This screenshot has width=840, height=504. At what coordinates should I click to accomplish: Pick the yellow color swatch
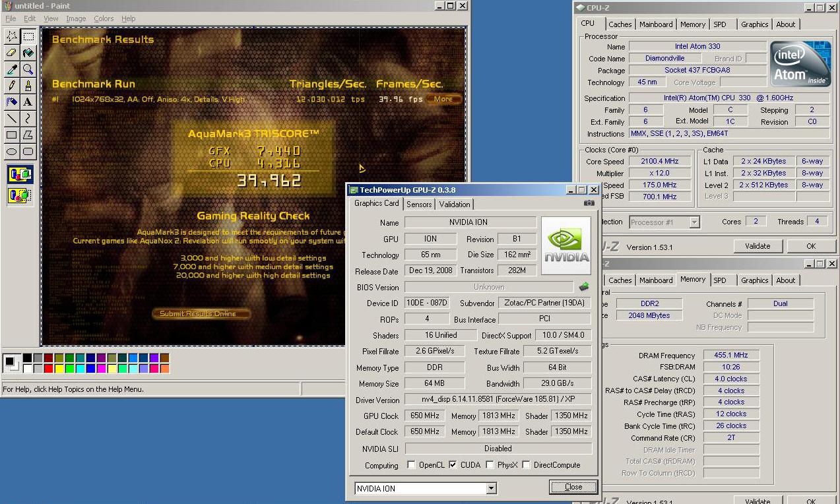59,368
